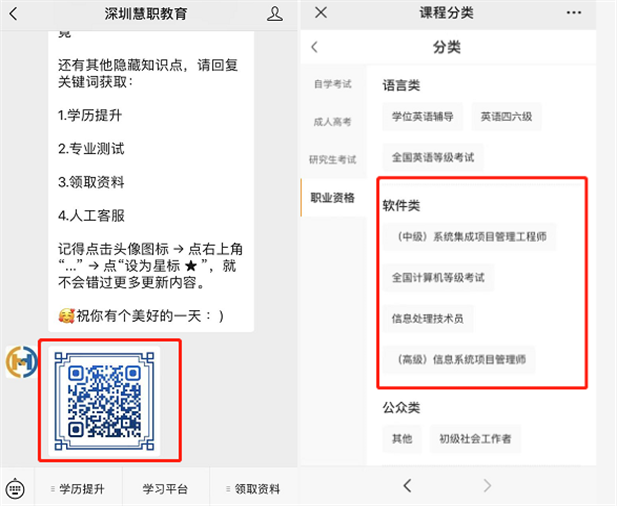Go back from 深圳慧职教育 chat
The width and height of the screenshot is (617, 506).
(x=13, y=14)
